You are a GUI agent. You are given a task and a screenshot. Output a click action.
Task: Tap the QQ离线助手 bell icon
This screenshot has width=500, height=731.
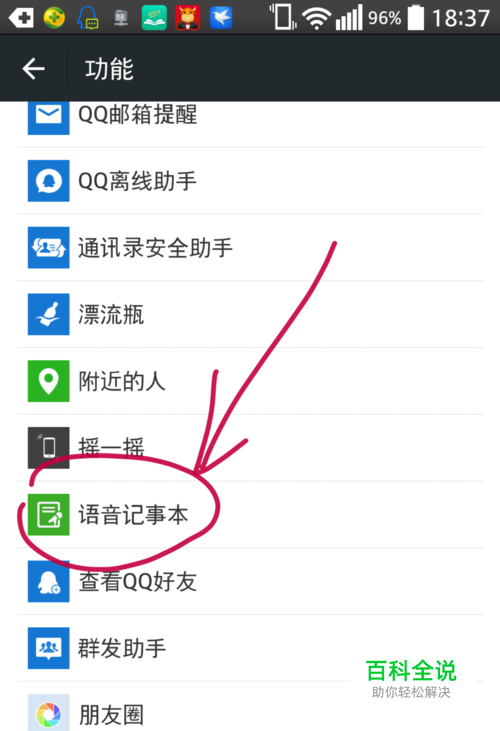click(48, 181)
